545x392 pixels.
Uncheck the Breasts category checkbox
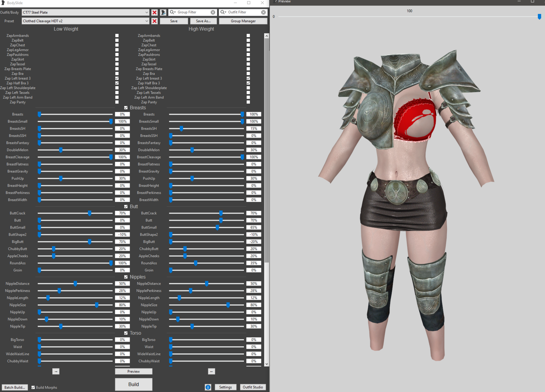point(126,108)
